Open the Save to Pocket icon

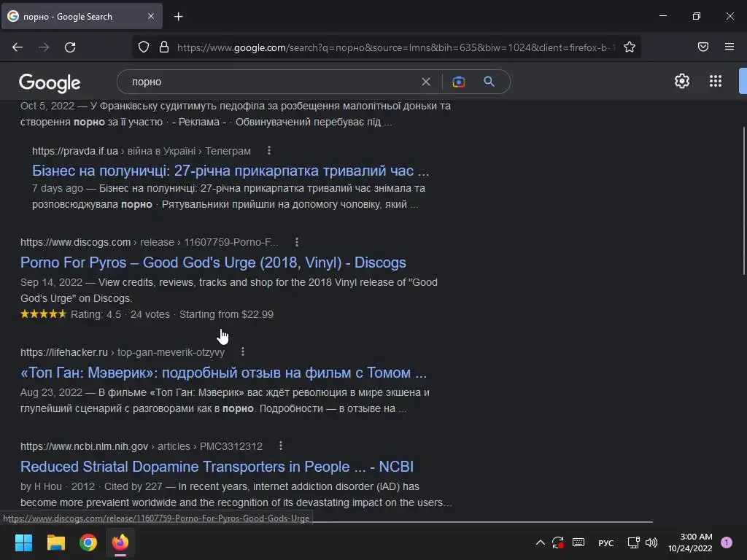[x=703, y=47]
